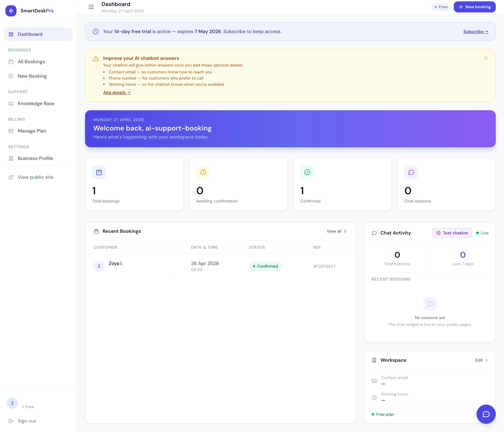The height and width of the screenshot is (432, 504).
Task: Dismiss the chatbot answers warning banner
Action: pyautogui.click(x=485, y=58)
